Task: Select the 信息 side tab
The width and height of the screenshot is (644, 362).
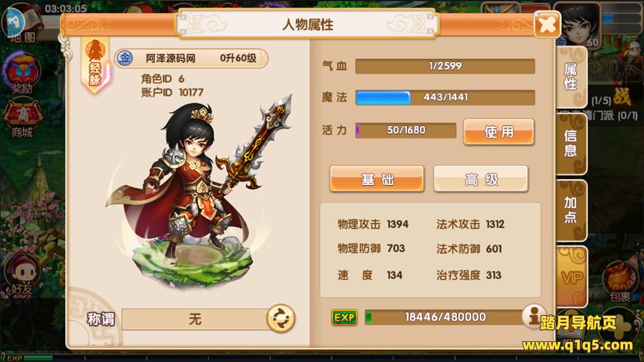Action: pos(572,143)
